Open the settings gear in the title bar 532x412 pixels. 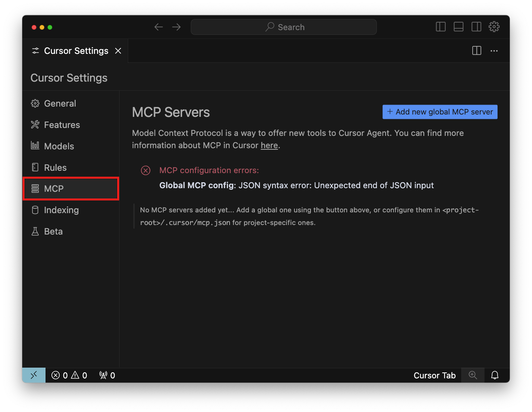[x=494, y=27]
